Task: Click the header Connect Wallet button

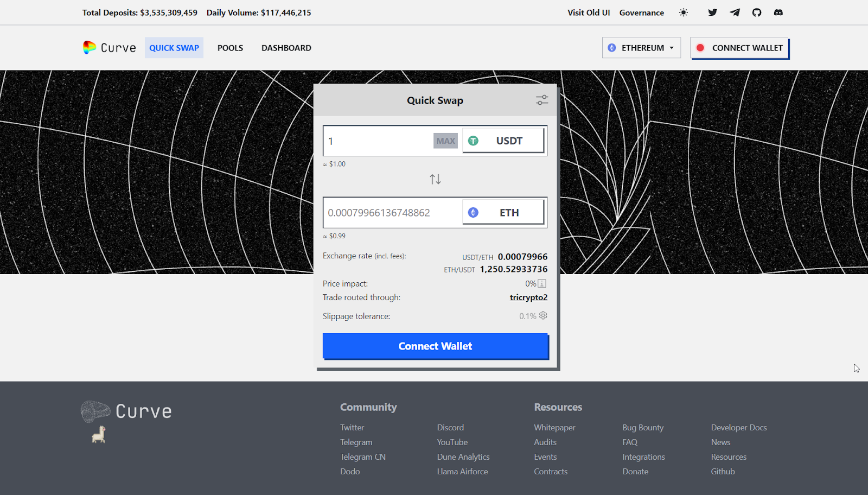Action: (739, 48)
